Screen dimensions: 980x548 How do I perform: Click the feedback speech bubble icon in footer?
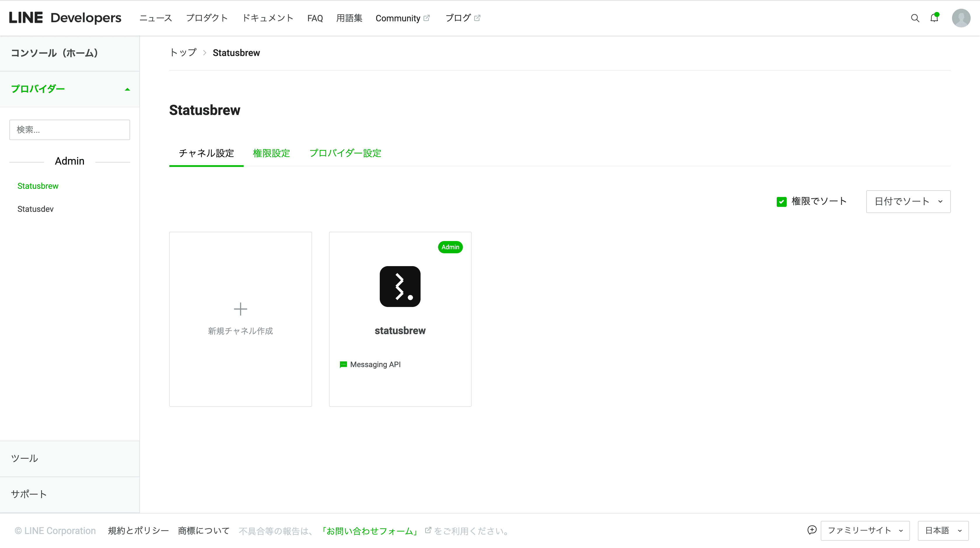pyautogui.click(x=812, y=530)
